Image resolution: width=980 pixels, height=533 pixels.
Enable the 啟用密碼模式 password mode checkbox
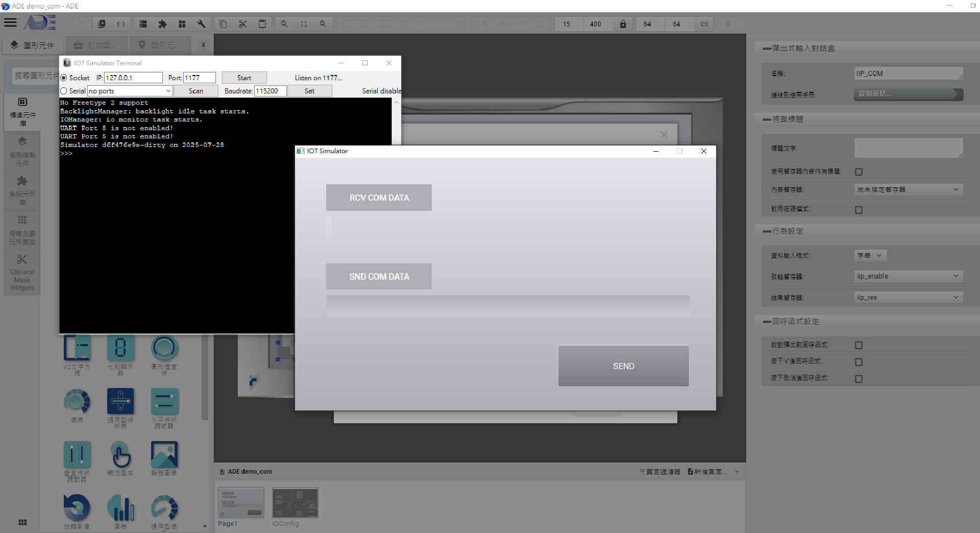(x=859, y=210)
